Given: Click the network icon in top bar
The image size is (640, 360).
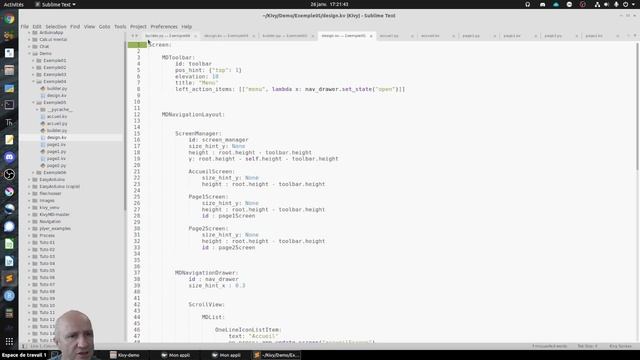Looking at the screenshot, I should tap(597, 4).
